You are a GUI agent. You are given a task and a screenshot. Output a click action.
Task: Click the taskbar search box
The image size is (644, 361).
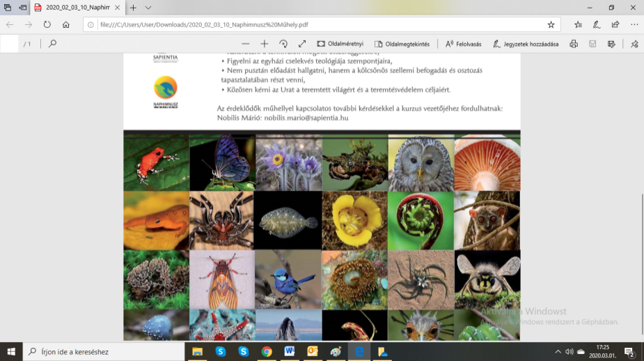[104, 351]
